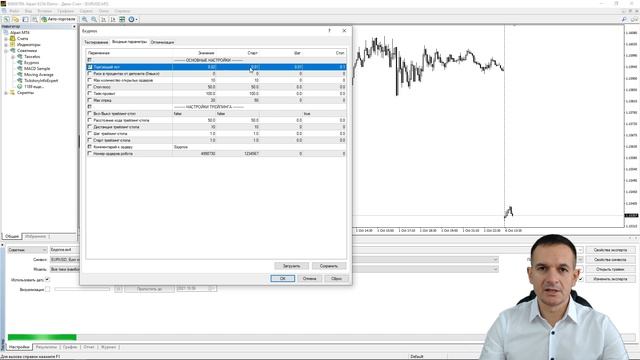Toggle the Использовать дату checkbox in tester

click(47, 279)
